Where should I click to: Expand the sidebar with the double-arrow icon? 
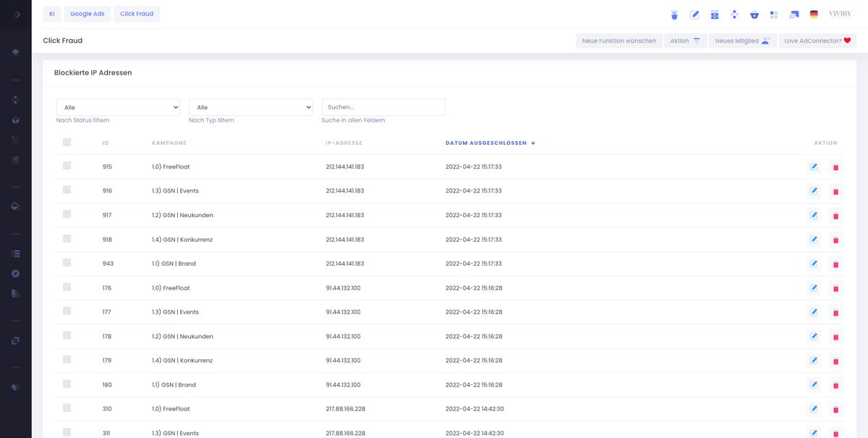tap(15, 14)
